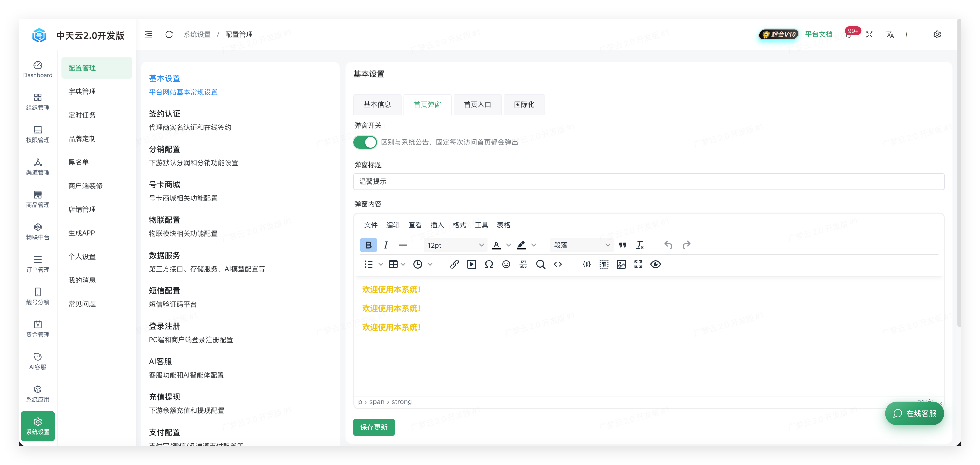980x465 pixels.
Task: Expand bullet list style arrow
Action: (x=381, y=264)
